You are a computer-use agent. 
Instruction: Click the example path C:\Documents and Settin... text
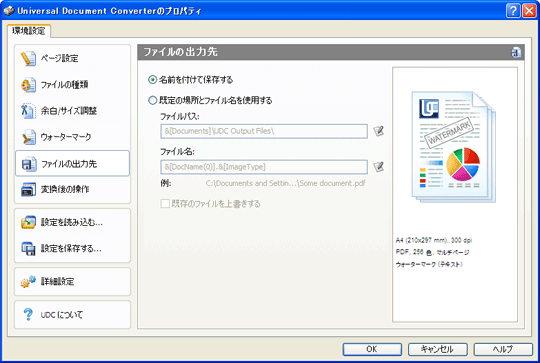pyautogui.click(x=285, y=184)
